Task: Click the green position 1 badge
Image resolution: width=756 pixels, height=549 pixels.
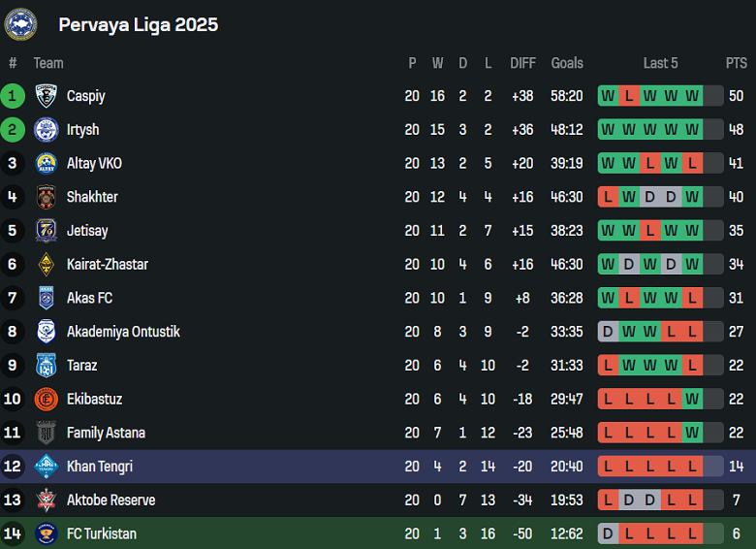Action: pos(13,96)
